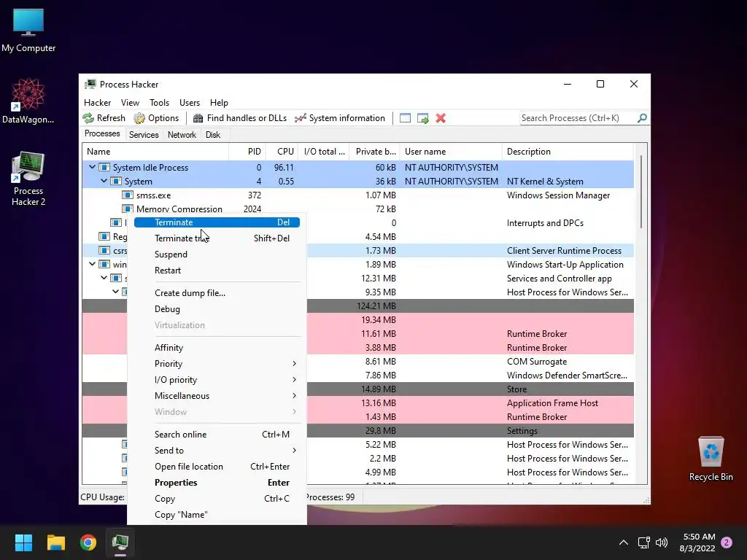Screen dimensions: 747x560
Task: Open the Users menu
Action: pos(190,103)
